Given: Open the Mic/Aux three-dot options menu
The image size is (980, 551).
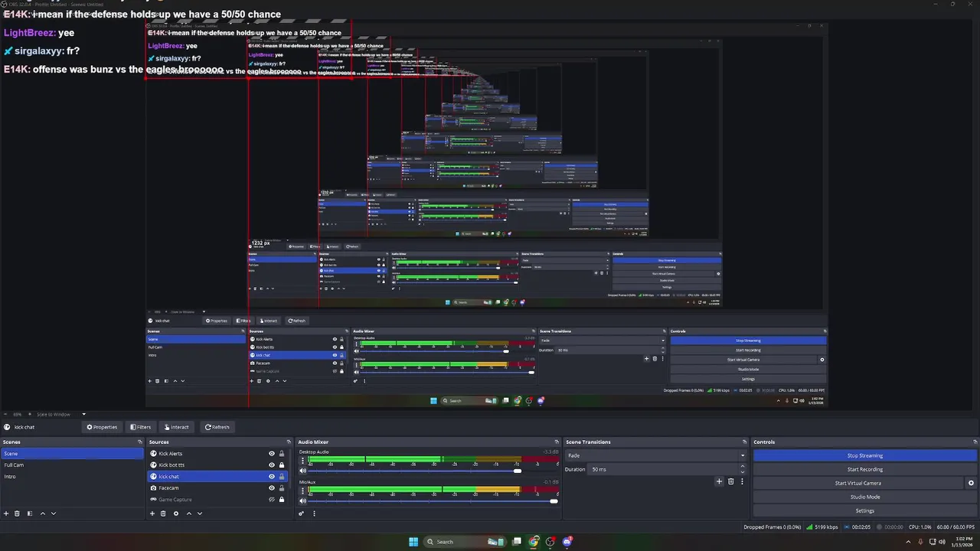Looking at the screenshot, I should (x=302, y=491).
